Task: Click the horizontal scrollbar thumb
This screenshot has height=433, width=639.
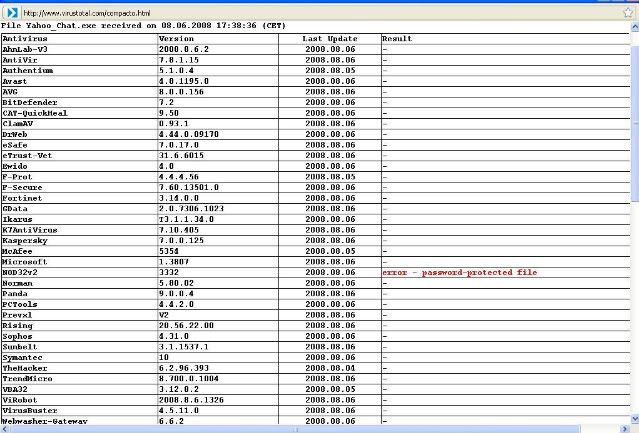Action: (294, 429)
